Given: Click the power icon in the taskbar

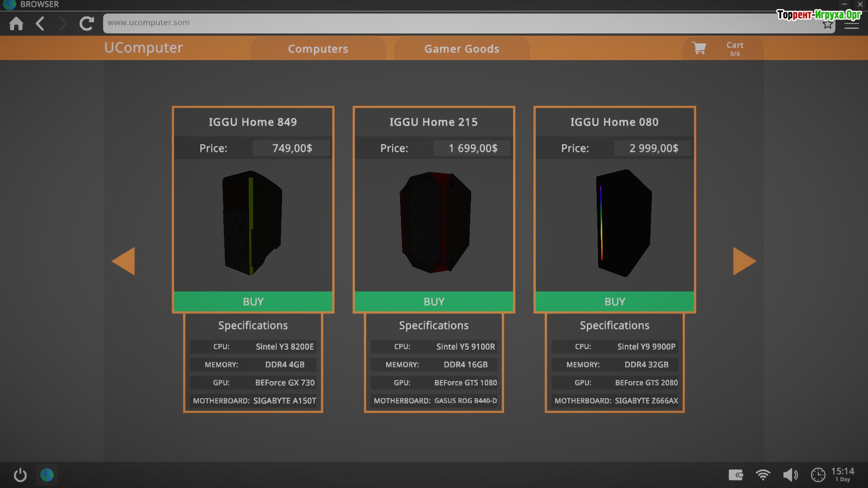Looking at the screenshot, I should coord(20,475).
